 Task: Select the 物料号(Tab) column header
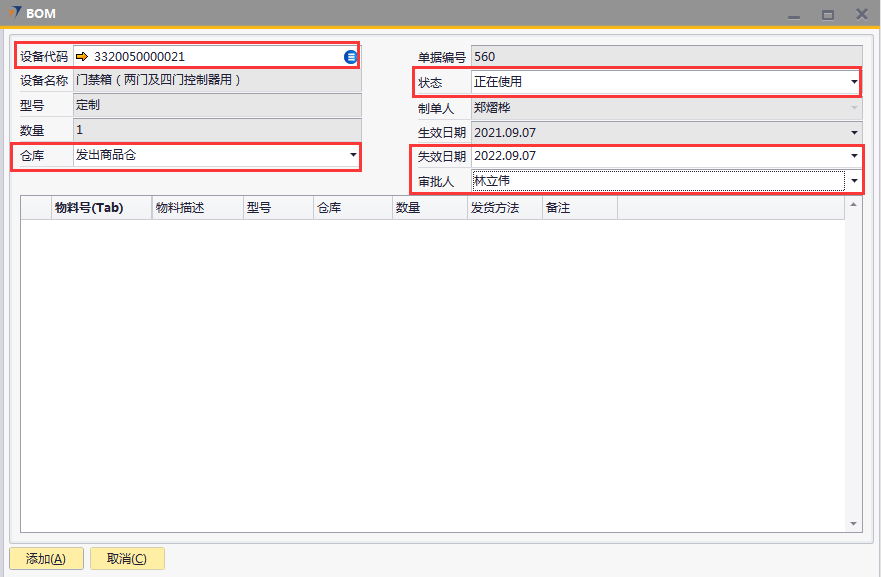100,208
